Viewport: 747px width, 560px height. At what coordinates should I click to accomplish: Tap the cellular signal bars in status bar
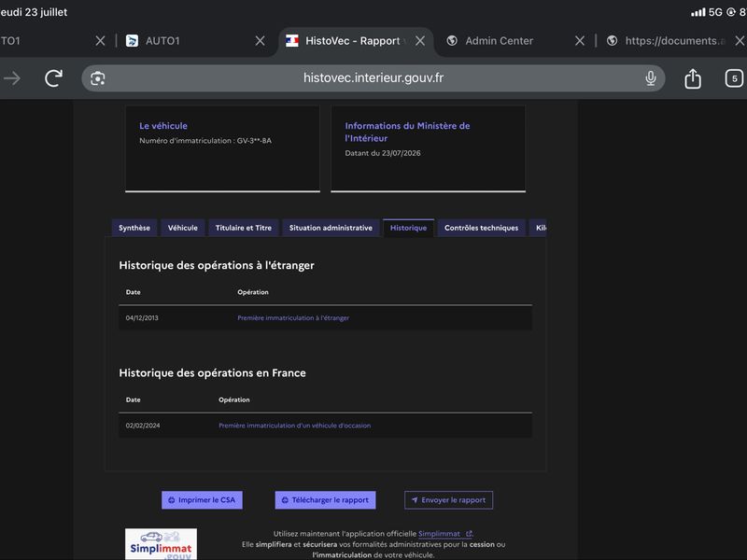coord(698,12)
